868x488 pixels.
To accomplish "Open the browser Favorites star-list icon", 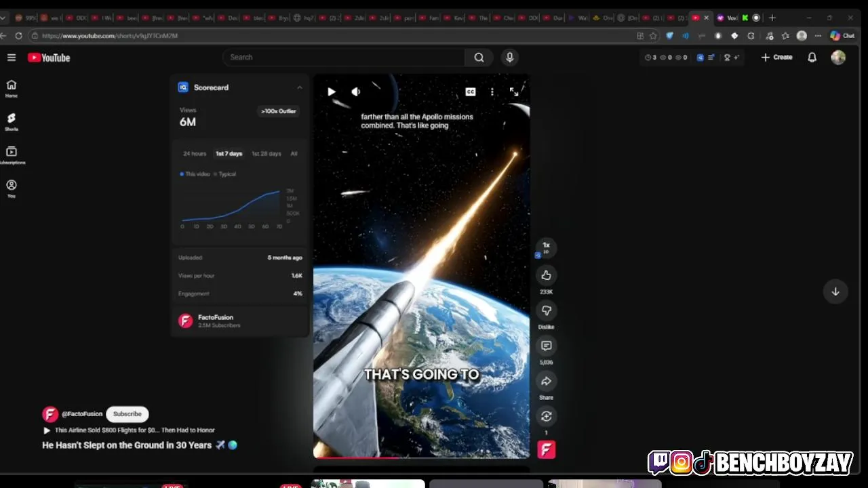I will 785,36.
